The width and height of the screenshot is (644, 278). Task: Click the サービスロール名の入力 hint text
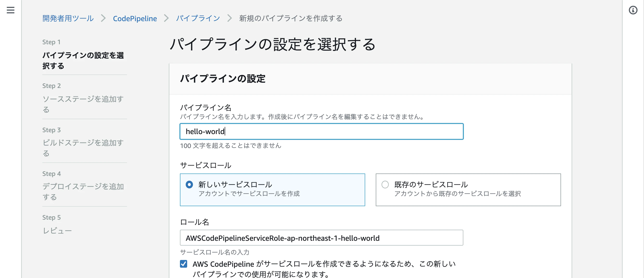pos(215,252)
